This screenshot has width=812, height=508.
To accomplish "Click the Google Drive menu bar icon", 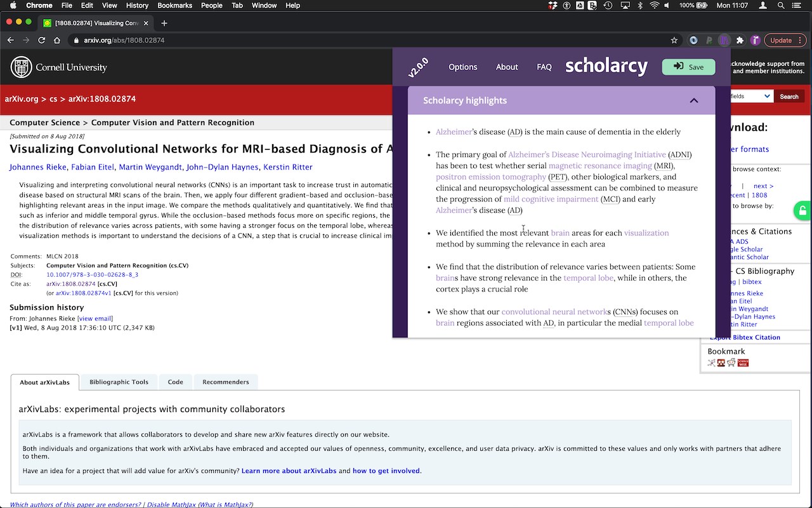I will [580, 5].
